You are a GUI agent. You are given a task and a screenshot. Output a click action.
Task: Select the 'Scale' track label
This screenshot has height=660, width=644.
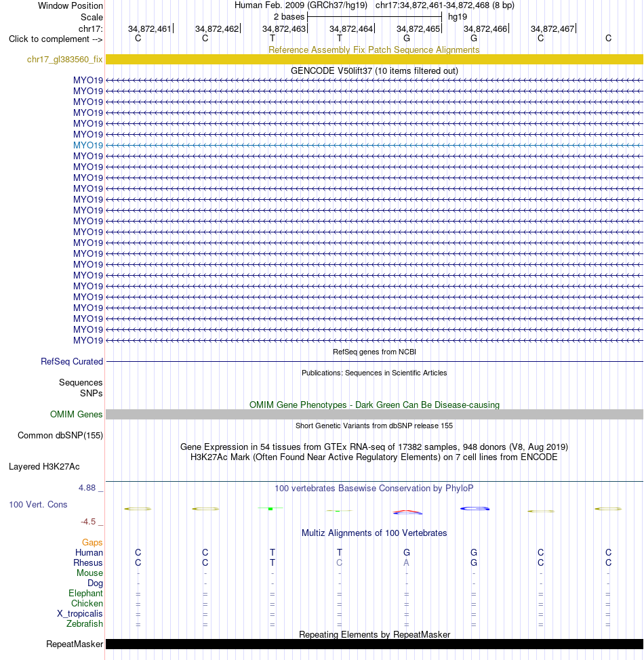pos(92,17)
